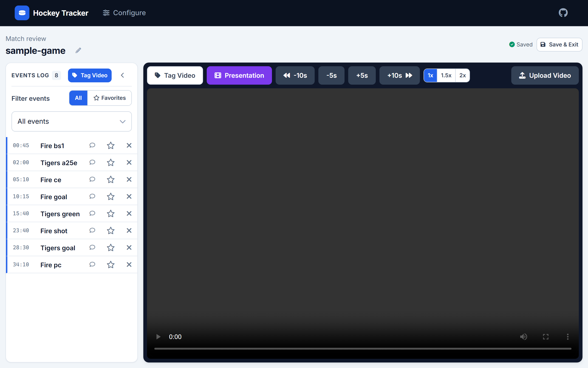Delete the Fire bs1 event
Viewport: 588px width, 368px height.
pos(129,145)
